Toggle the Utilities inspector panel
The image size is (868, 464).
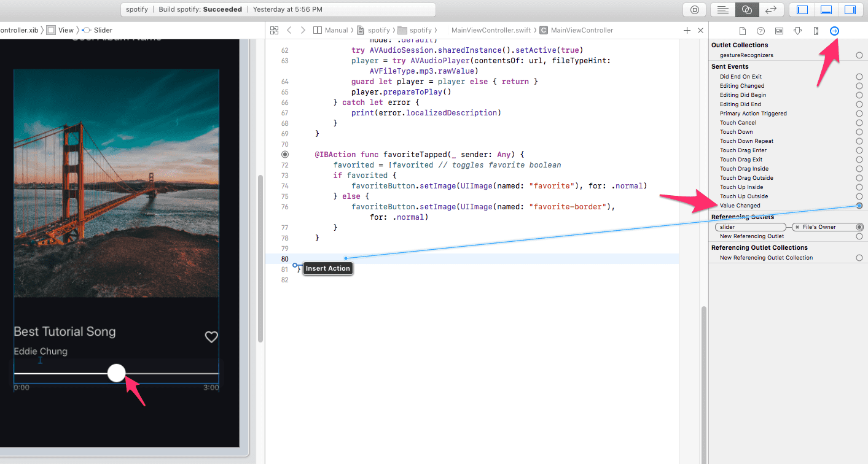point(850,10)
